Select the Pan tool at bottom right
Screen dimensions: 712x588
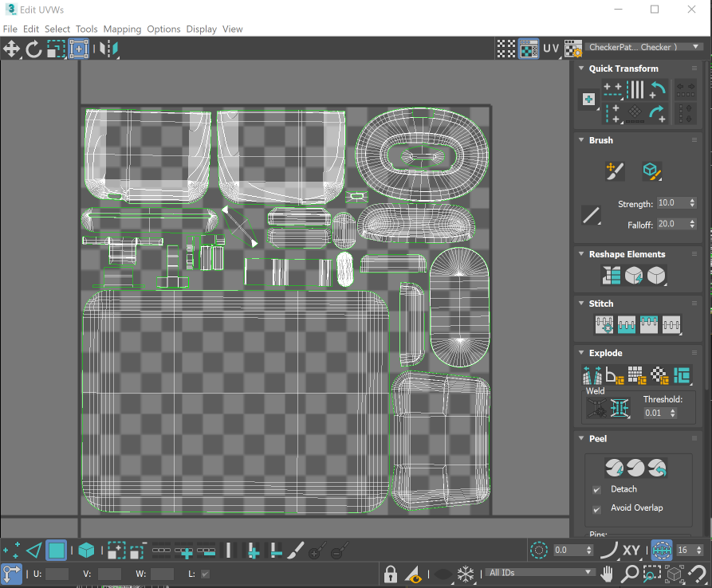point(608,574)
